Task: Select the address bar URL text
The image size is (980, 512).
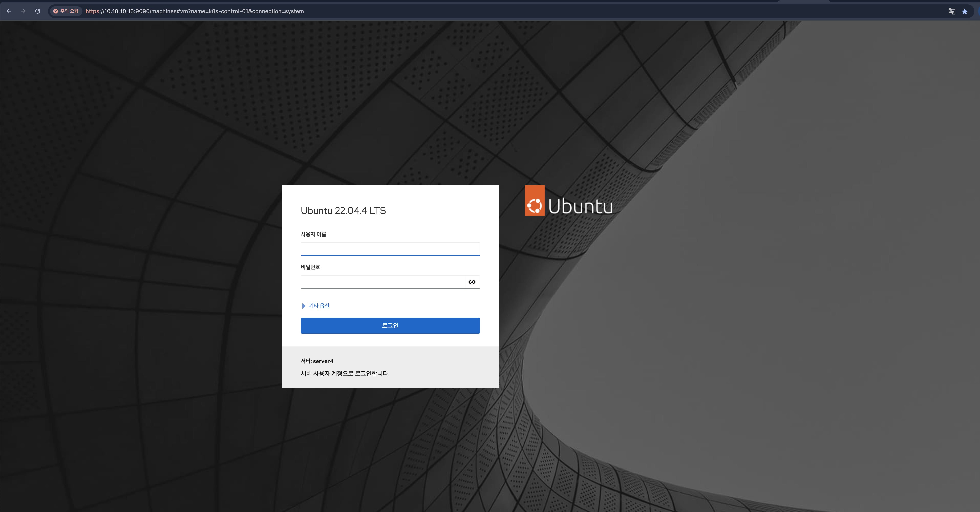Action: pos(194,11)
